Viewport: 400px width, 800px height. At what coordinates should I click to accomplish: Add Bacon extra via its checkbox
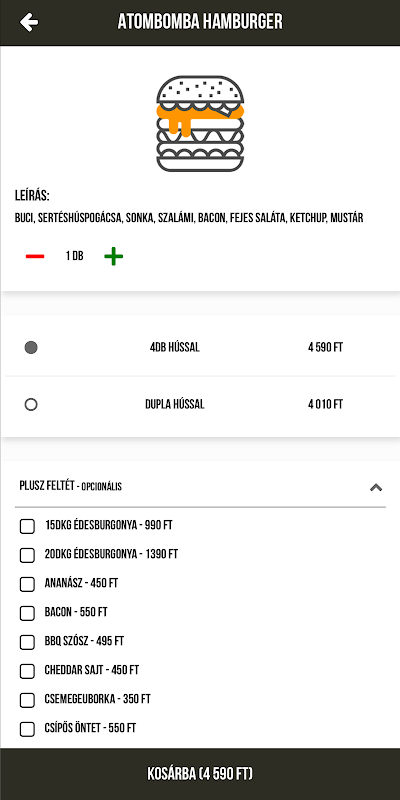point(27,613)
